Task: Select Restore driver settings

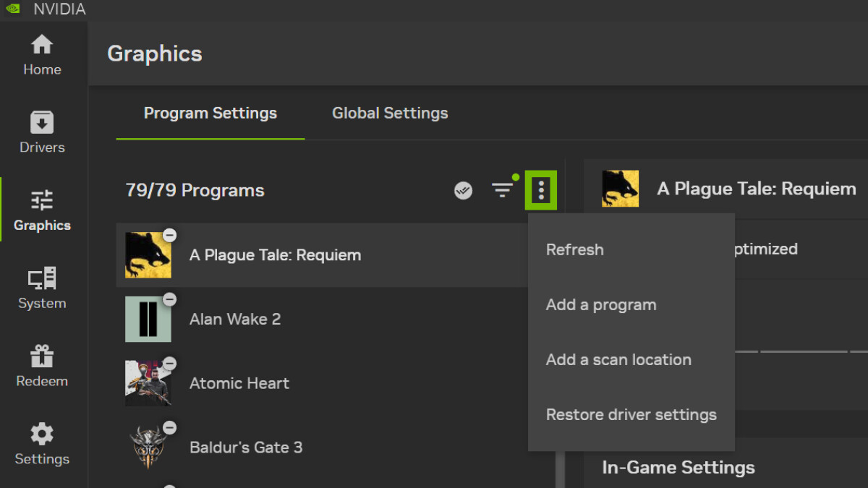Action: (631, 414)
